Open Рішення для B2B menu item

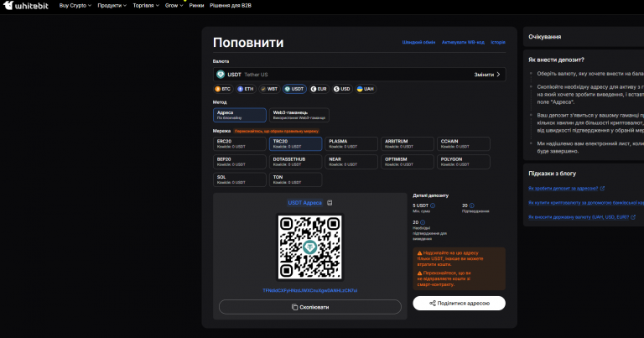point(231,5)
